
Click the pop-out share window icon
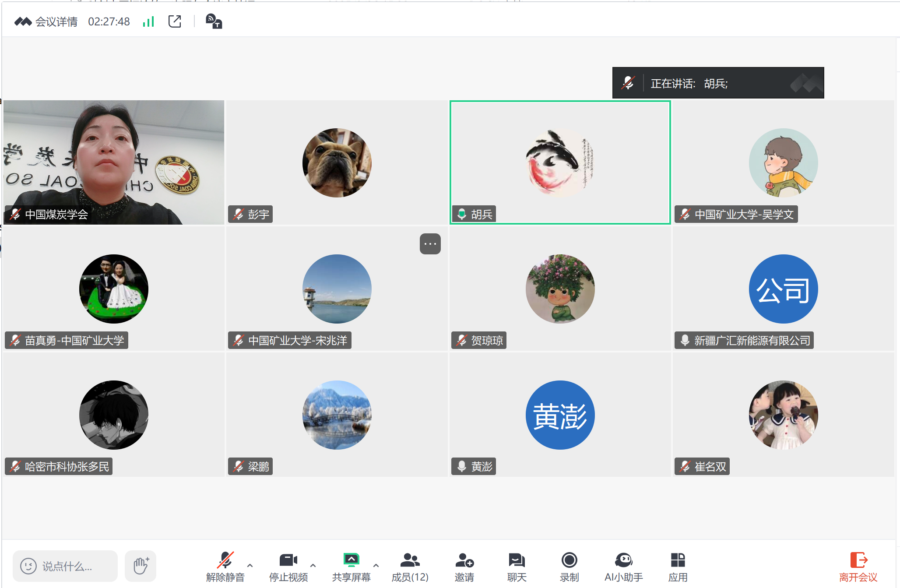[174, 21]
